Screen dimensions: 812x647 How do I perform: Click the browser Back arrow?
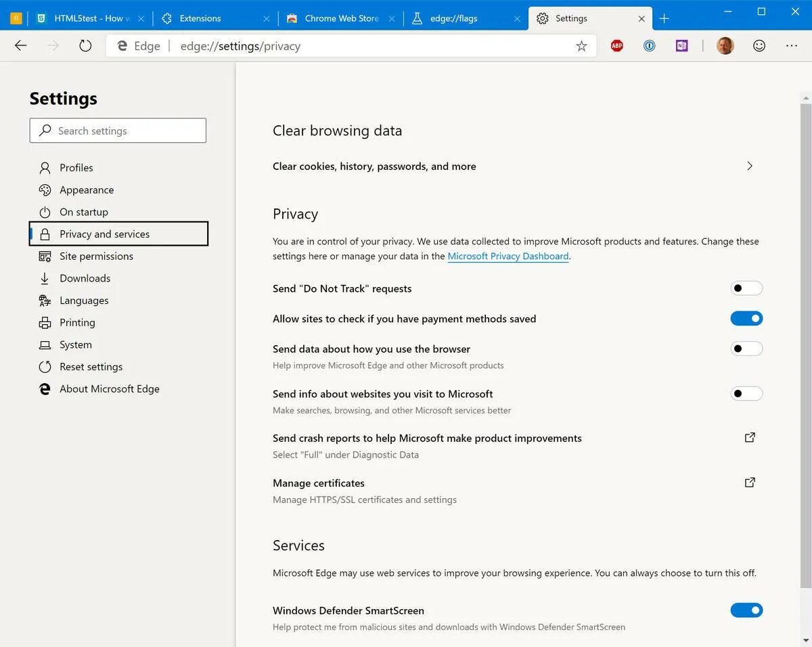point(21,45)
